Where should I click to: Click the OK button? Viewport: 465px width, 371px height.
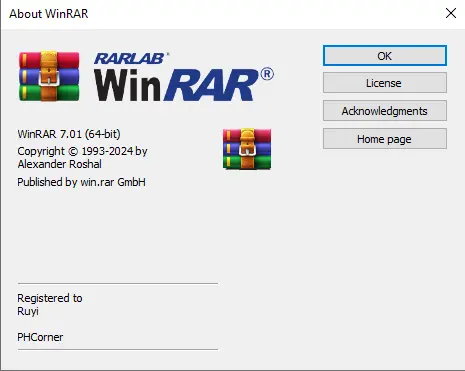385,56
